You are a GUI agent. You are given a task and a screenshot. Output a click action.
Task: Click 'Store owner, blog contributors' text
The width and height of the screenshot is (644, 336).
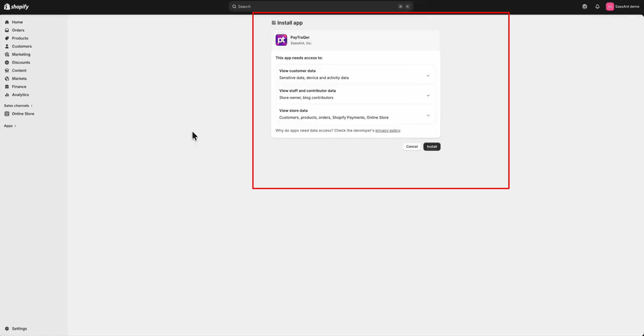[306, 98]
